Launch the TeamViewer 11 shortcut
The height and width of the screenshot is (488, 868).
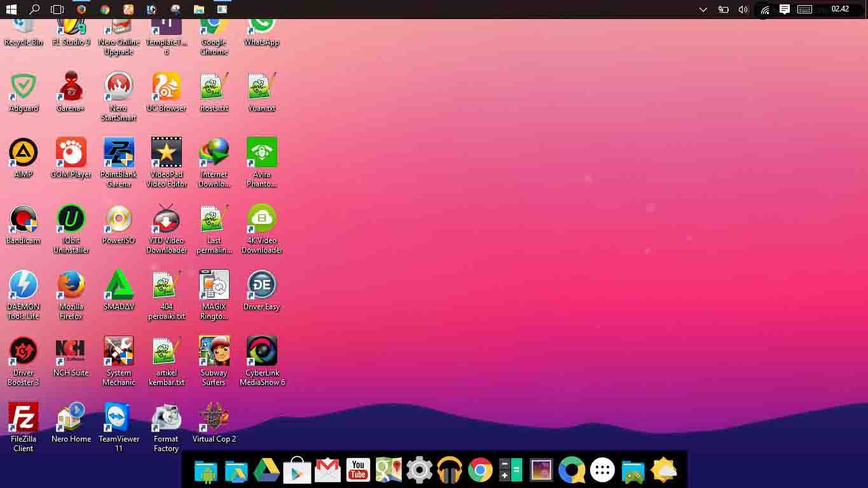pyautogui.click(x=118, y=428)
